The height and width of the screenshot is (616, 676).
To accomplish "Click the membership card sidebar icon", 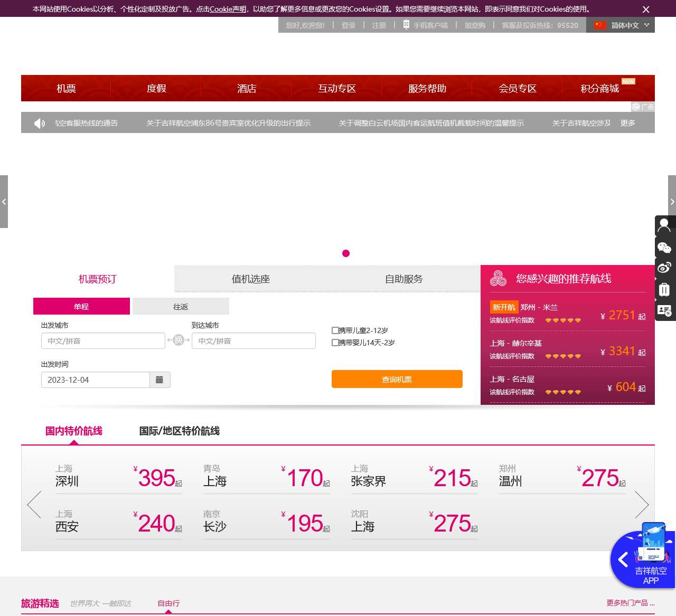I will 664,310.
